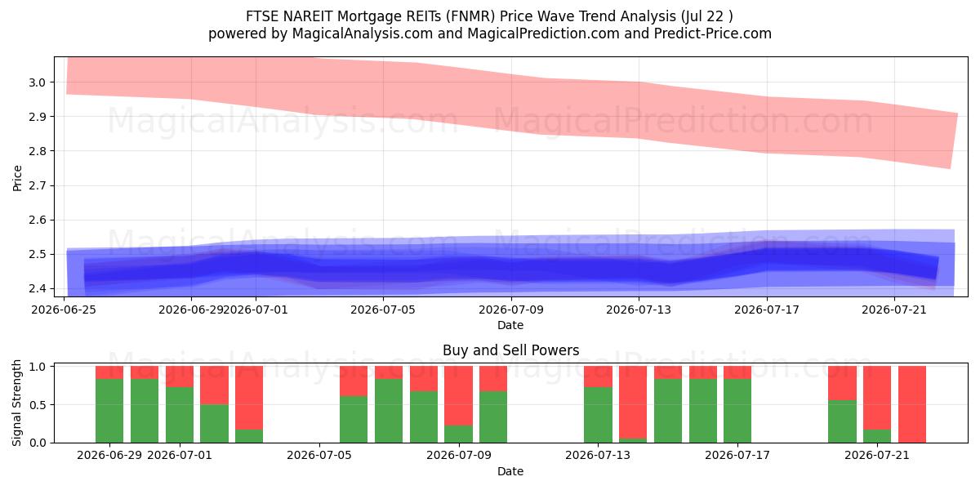Screen dimensions: 980x490
Task: Click the 2026-07-05 tick under the bar chart
Action: click(x=319, y=456)
